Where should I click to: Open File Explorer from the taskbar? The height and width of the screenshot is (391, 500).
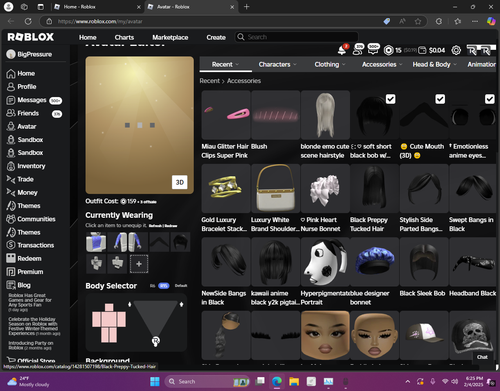point(294,381)
